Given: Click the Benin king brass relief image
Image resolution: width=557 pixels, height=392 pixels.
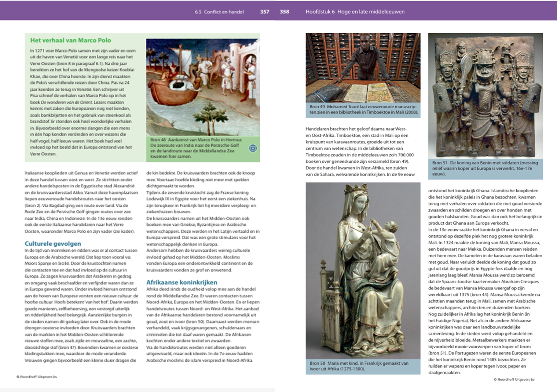Looking at the screenshot, I should tap(485, 96).
